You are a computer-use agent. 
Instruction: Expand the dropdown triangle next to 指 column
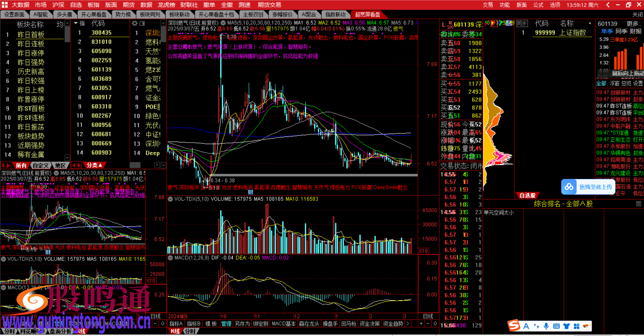point(76,23)
